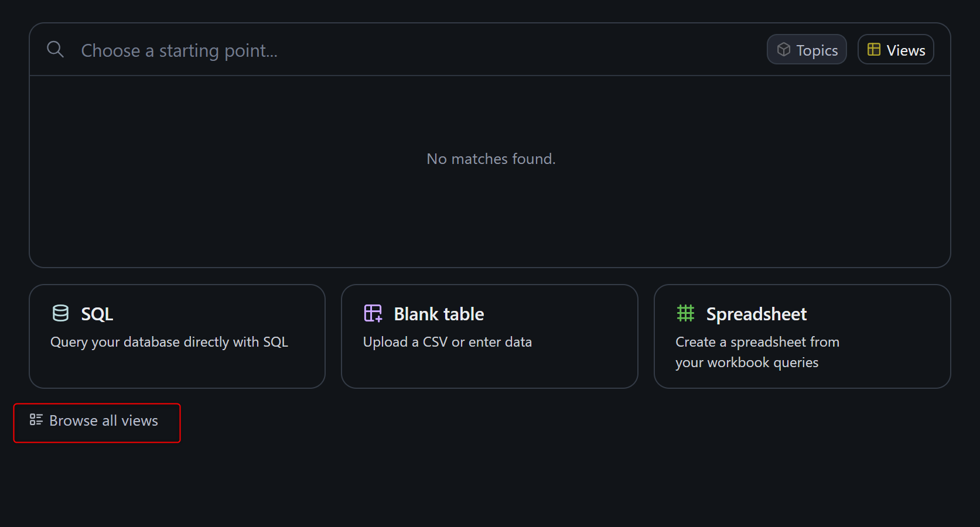Click the SQL database cylinder icon
The height and width of the screenshot is (527, 980).
coord(60,313)
